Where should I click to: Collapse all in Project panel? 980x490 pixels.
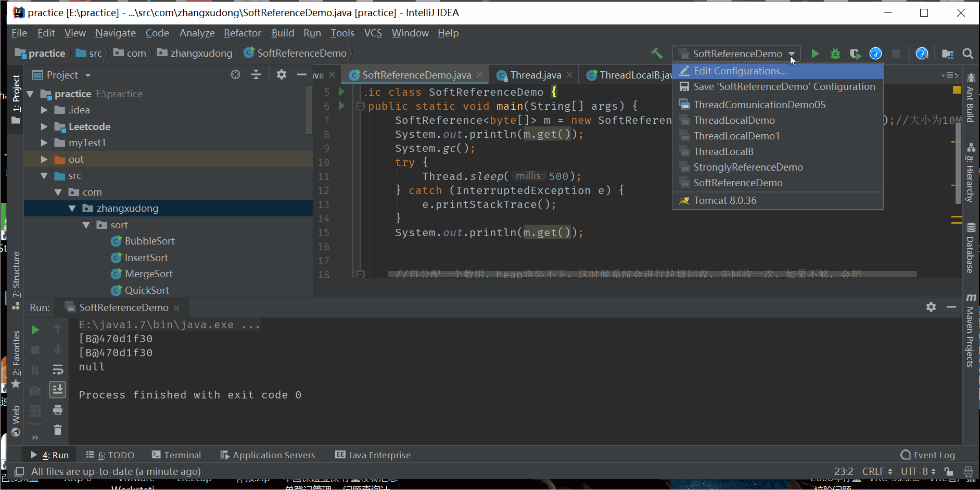click(x=256, y=74)
